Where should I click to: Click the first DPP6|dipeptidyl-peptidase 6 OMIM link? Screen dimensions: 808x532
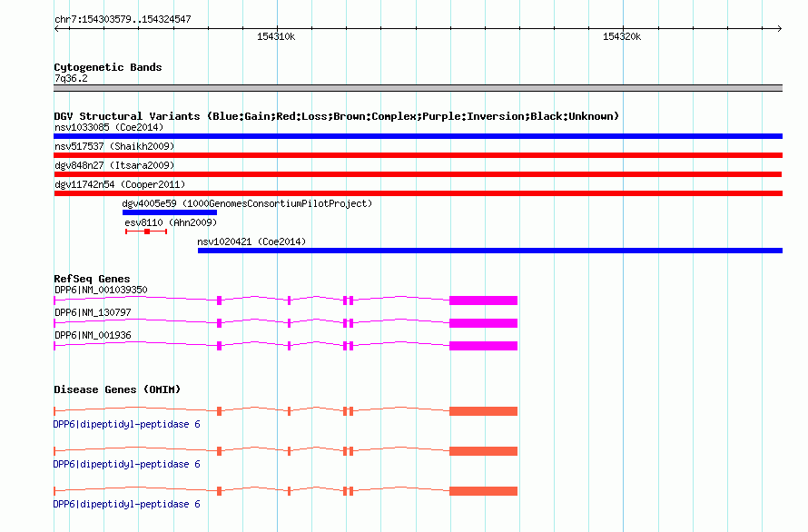click(x=127, y=424)
